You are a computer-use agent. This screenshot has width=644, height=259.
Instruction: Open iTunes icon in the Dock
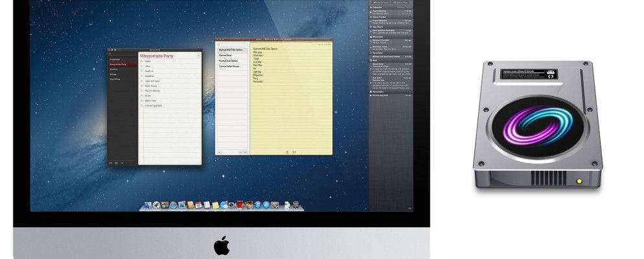pos(257,205)
